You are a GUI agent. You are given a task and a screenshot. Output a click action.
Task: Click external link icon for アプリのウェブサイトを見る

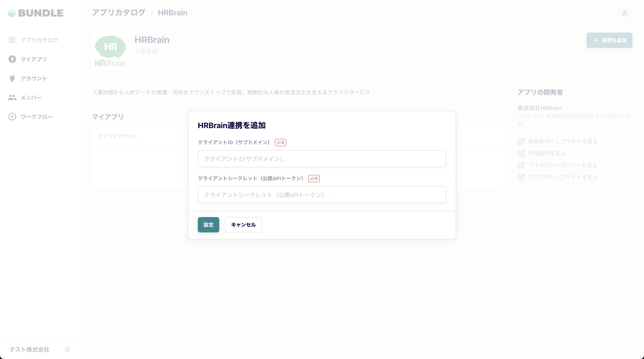521,177
